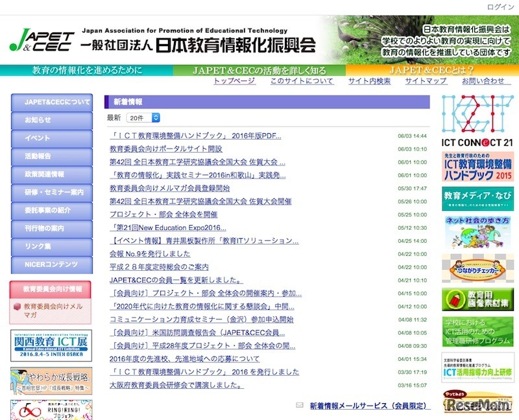
Task: Open 2020年代に向けた教育の情報化 懇談会 news
Action: [202, 306]
